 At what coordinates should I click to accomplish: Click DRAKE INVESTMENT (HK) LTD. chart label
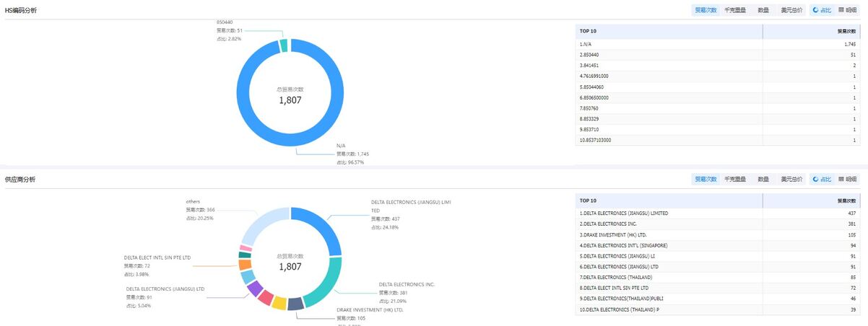370,309
